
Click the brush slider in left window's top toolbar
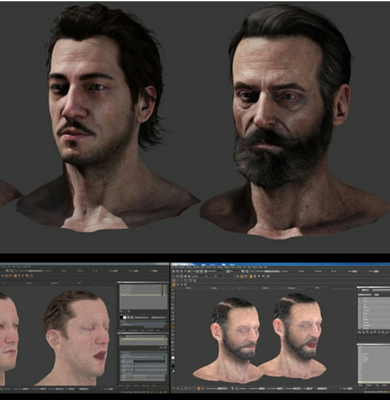36,271
